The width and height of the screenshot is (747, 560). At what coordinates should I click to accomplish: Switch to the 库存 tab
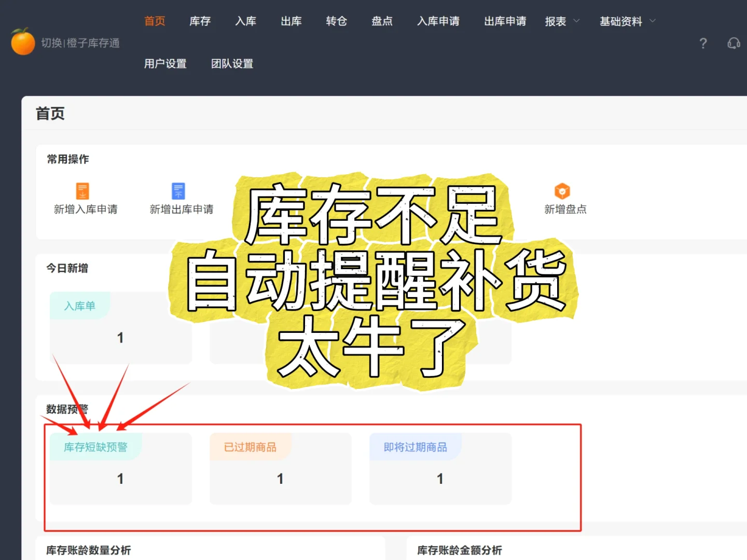200,21
